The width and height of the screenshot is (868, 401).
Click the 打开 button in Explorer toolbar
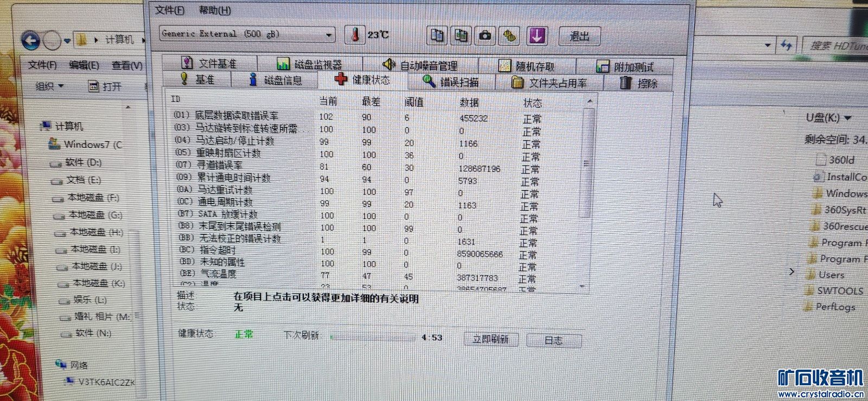click(105, 86)
